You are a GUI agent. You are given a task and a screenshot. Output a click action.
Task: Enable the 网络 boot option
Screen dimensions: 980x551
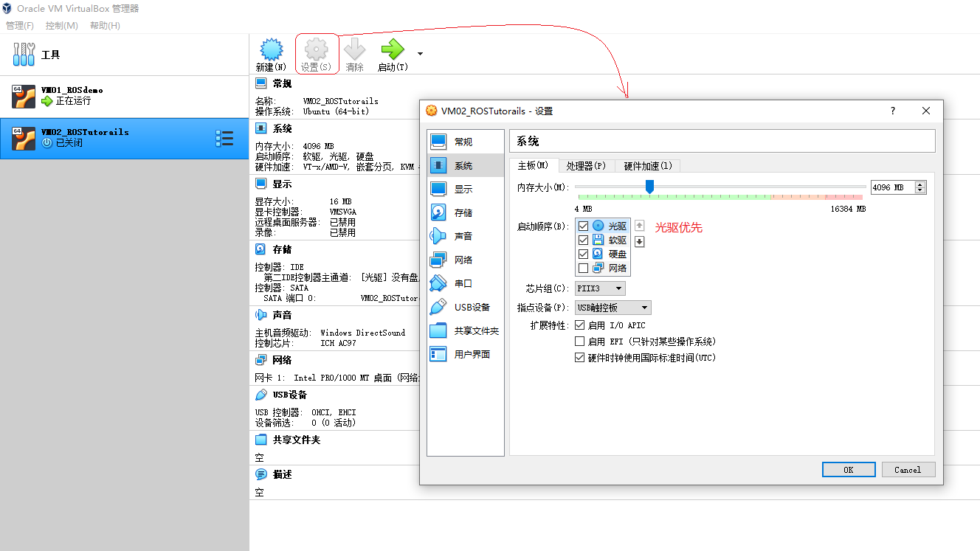[x=583, y=268]
